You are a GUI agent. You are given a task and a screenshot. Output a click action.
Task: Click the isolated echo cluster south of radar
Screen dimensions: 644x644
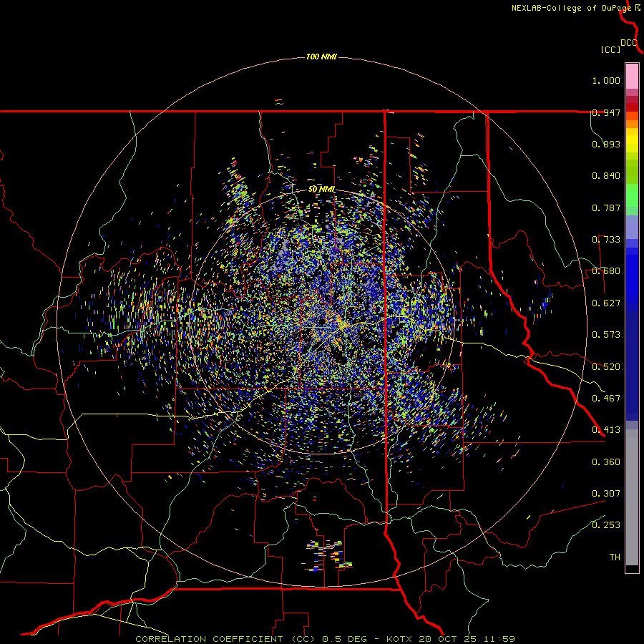point(328,555)
